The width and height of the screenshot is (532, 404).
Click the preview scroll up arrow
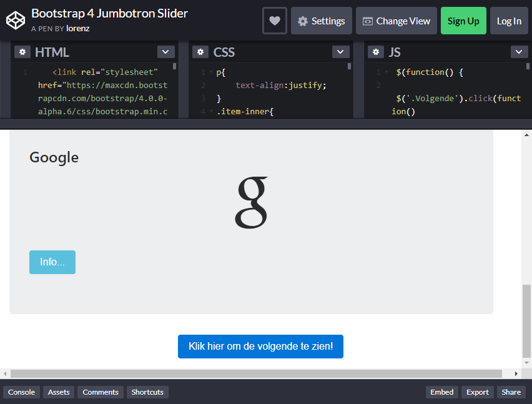point(526,135)
